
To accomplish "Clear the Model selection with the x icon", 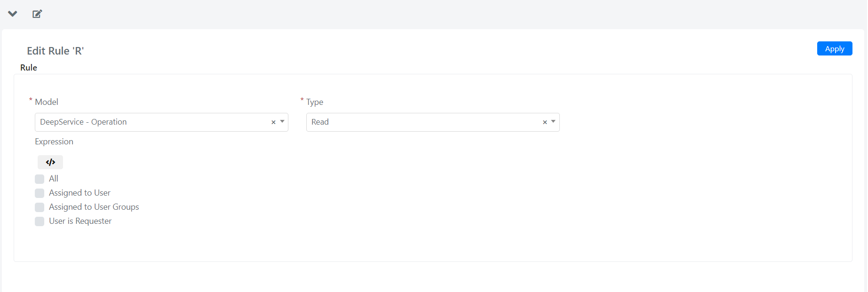I will [273, 122].
